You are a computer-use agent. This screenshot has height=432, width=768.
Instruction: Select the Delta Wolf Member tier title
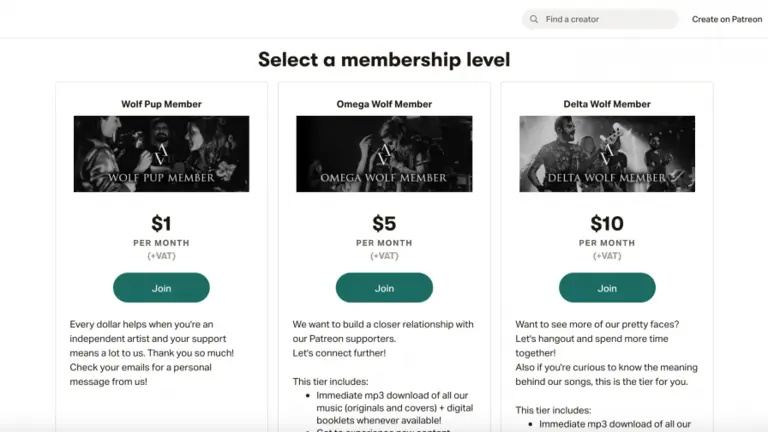(x=607, y=104)
